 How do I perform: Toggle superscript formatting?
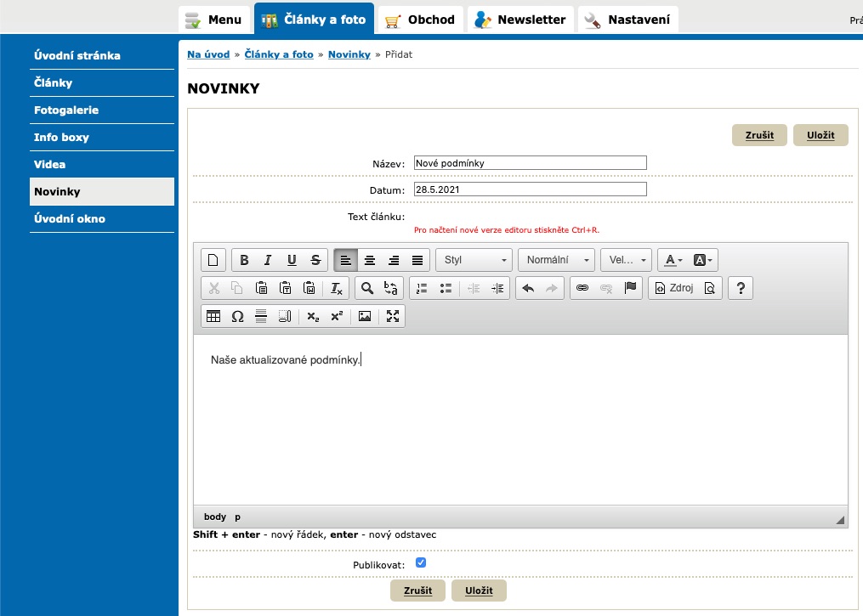pos(337,316)
